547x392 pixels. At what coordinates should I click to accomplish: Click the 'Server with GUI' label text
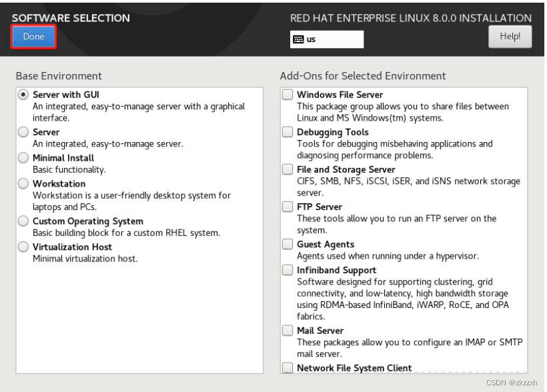(66, 95)
